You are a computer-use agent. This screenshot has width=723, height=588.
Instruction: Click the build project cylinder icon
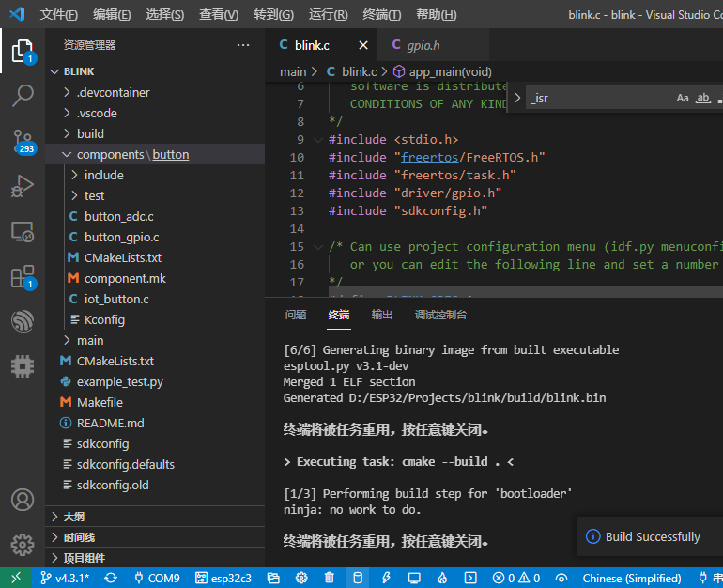tap(358, 578)
